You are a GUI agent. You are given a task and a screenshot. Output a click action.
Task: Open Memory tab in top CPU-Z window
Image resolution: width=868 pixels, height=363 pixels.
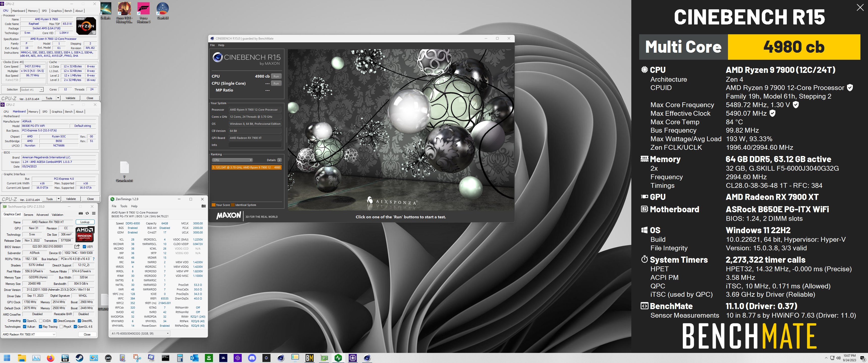[33, 11]
